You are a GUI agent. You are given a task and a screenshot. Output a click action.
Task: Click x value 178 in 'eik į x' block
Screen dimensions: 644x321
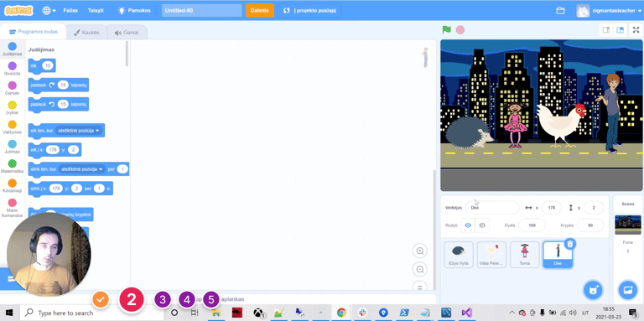[53, 150]
